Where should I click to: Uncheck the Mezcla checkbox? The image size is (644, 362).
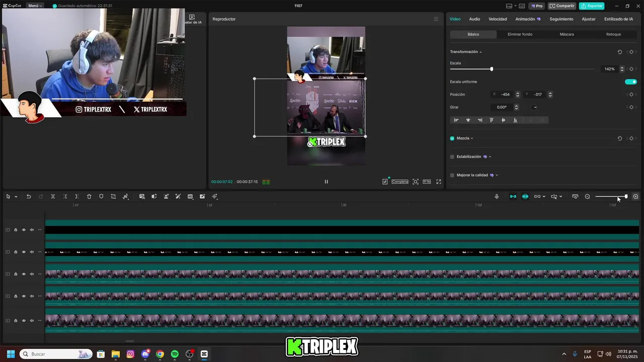point(452,138)
